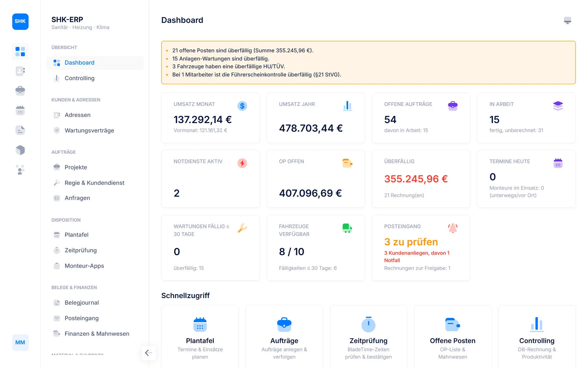This screenshot has width=588, height=368.
Task: Open Anfragen in the sidebar
Action: coord(95,198)
